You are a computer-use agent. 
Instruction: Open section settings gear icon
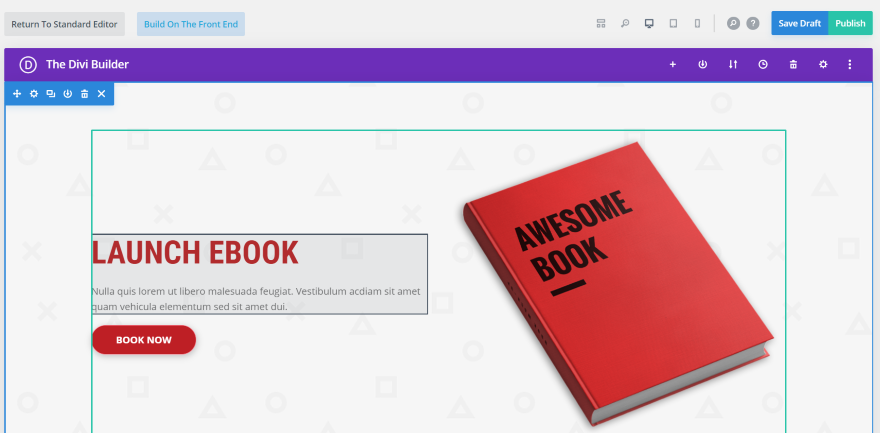34,94
